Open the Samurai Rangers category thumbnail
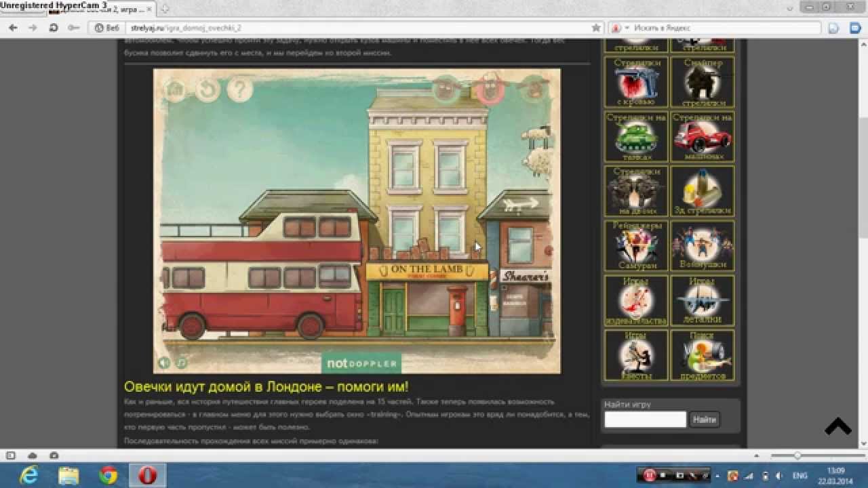Viewport: 868px width, 488px height. pos(635,245)
